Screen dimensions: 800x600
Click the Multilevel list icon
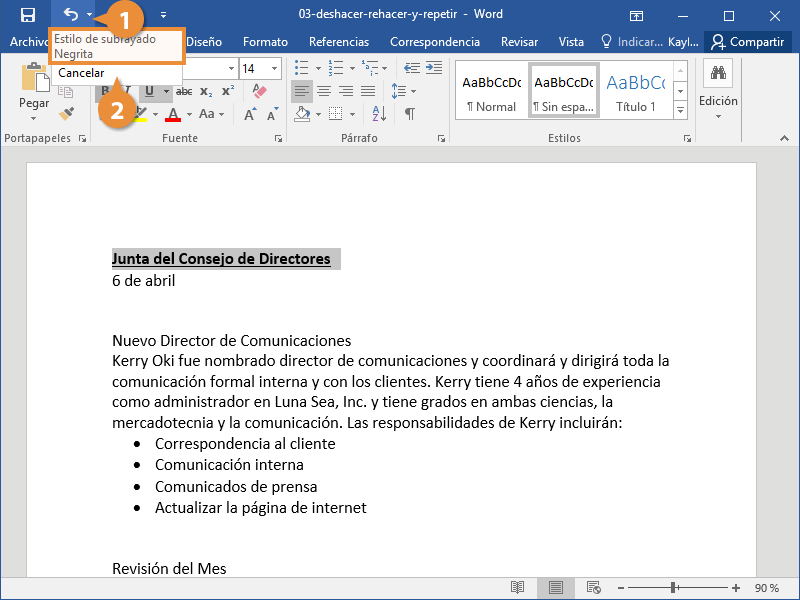pos(370,67)
